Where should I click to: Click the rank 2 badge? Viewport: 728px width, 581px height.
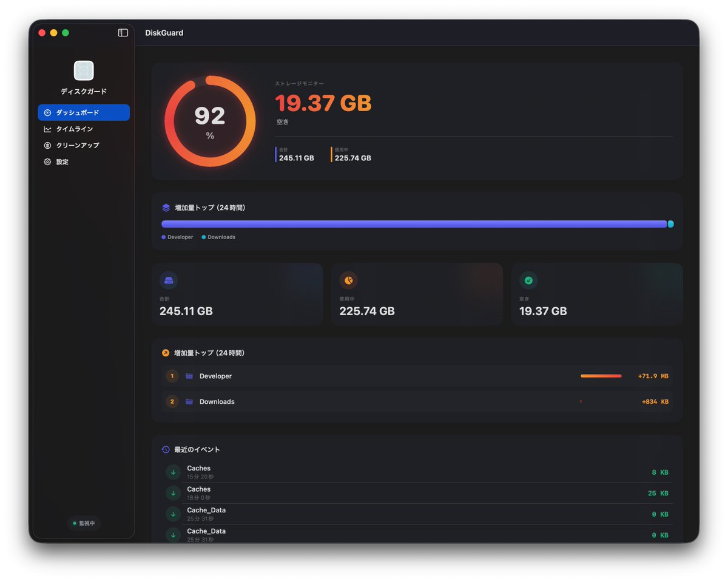point(172,401)
